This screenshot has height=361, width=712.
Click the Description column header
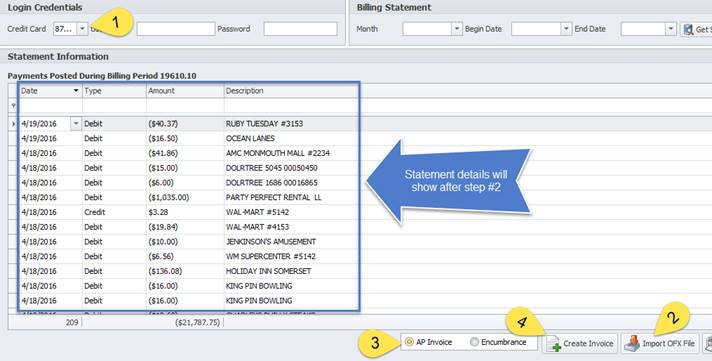pos(292,91)
